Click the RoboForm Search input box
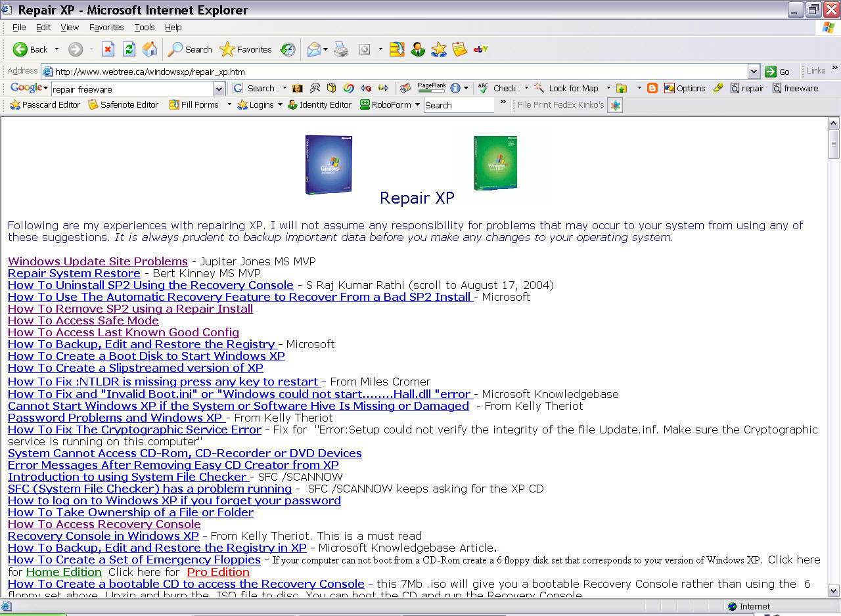The width and height of the screenshot is (841, 616). coord(459,105)
